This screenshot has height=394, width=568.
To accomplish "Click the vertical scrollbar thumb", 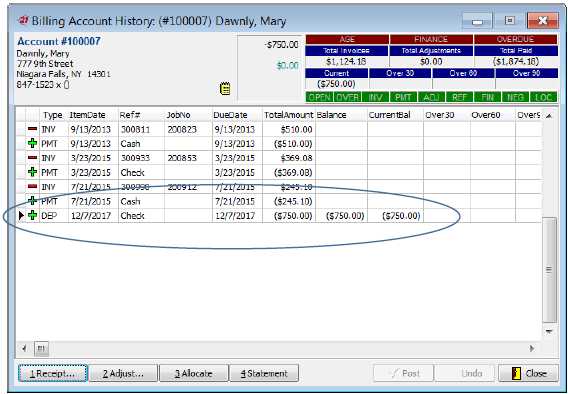I will (549, 269).
